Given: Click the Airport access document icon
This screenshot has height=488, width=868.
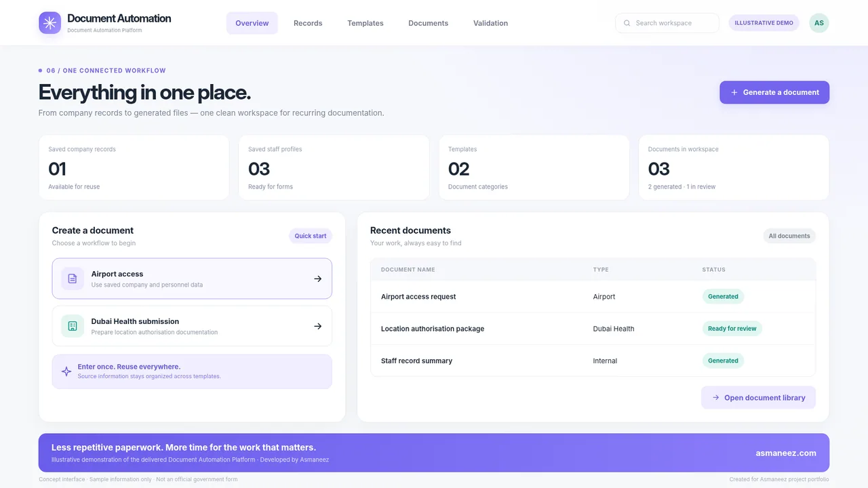Looking at the screenshot, I should [x=73, y=279].
